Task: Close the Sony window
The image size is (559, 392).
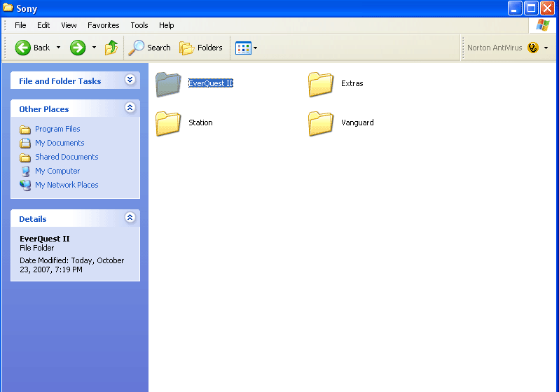Action: tap(547, 8)
